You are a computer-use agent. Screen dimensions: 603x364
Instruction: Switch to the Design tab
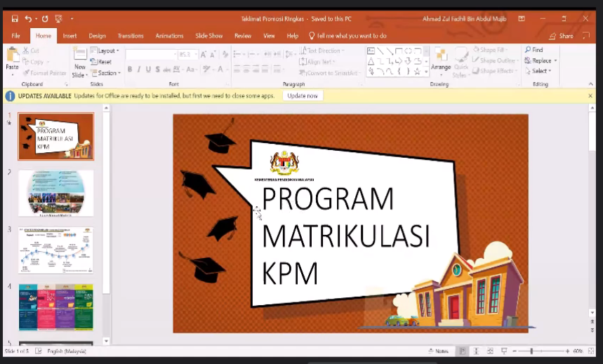point(98,36)
